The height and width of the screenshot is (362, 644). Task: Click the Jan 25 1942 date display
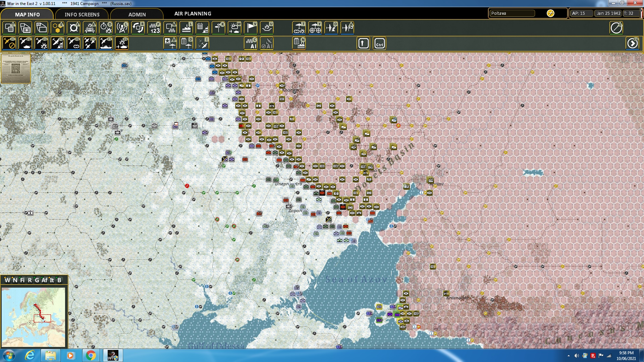pyautogui.click(x=608, y=13)
